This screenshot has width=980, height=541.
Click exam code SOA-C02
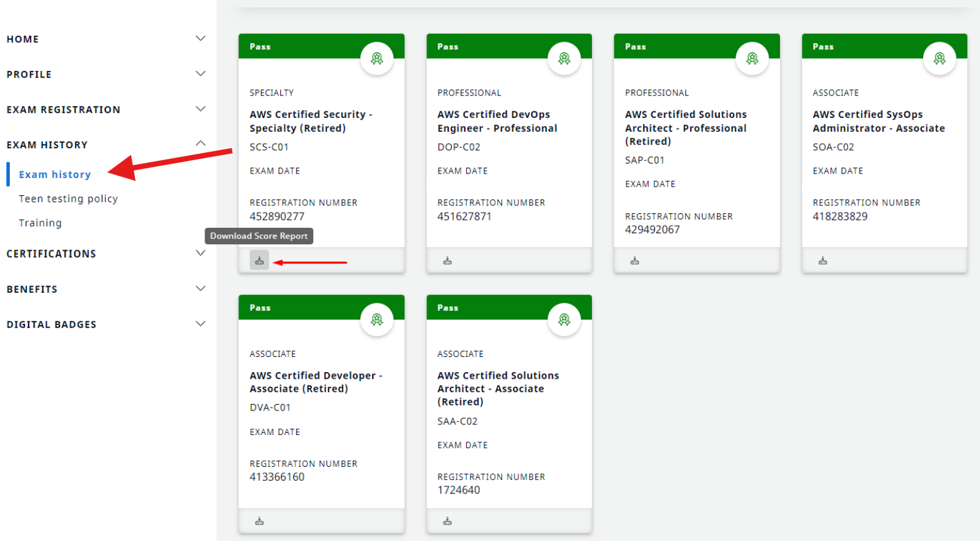click(834, 147)
